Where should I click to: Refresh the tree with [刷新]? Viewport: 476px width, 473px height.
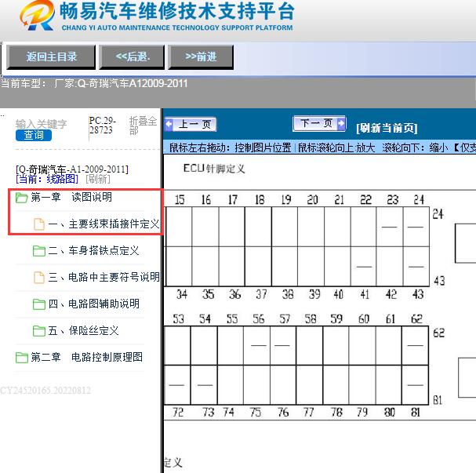[x=98, y=179]
